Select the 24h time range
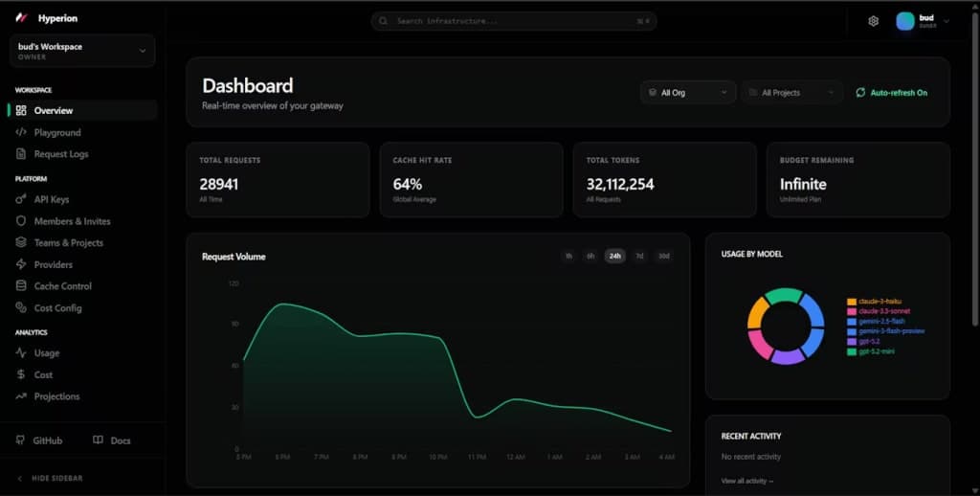The height and width of the screenshot is (496, 980). (615, 256)
